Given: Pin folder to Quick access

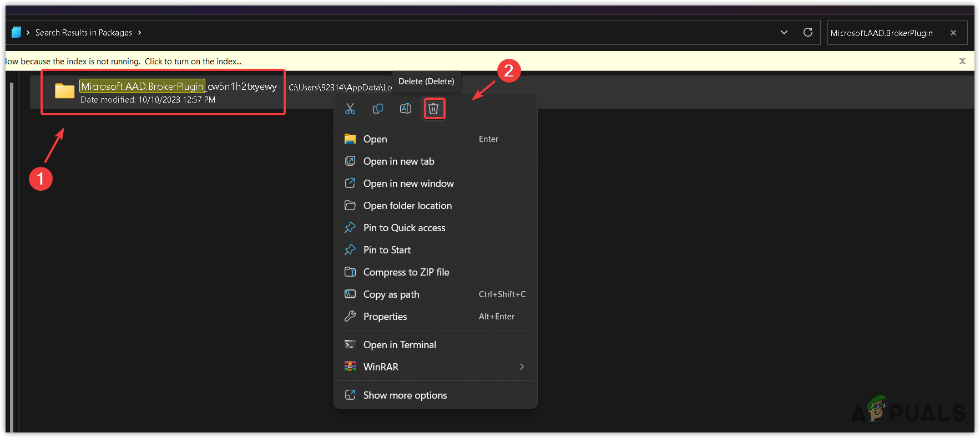Looking at the screenshot, I should pos(436,228).
